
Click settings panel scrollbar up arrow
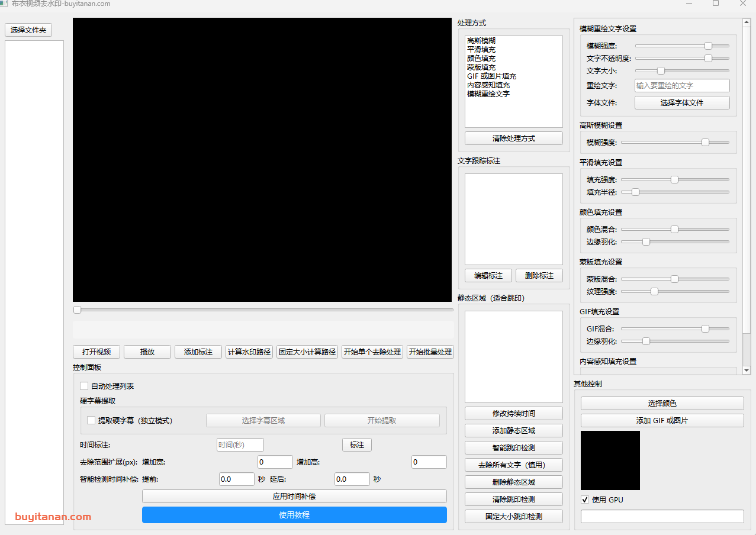tap(747, 22)
